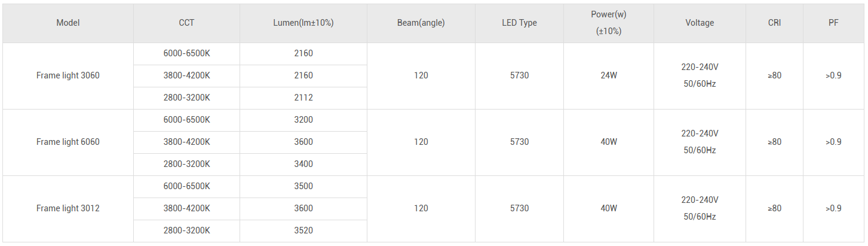Select the 24W power cell
Screen dimensions: 868x246
pyautogui.click(x=608, y=75)
